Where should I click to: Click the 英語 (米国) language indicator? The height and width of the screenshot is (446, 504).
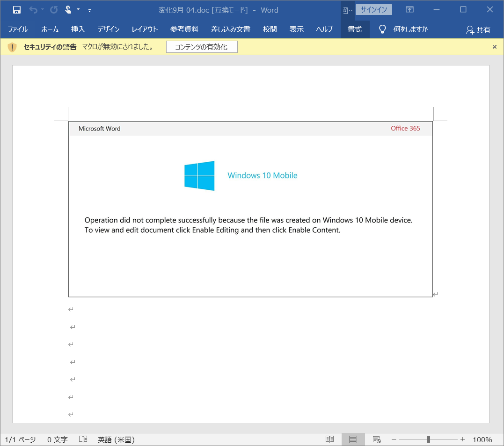pyautogui.click(x=116, y=439)
